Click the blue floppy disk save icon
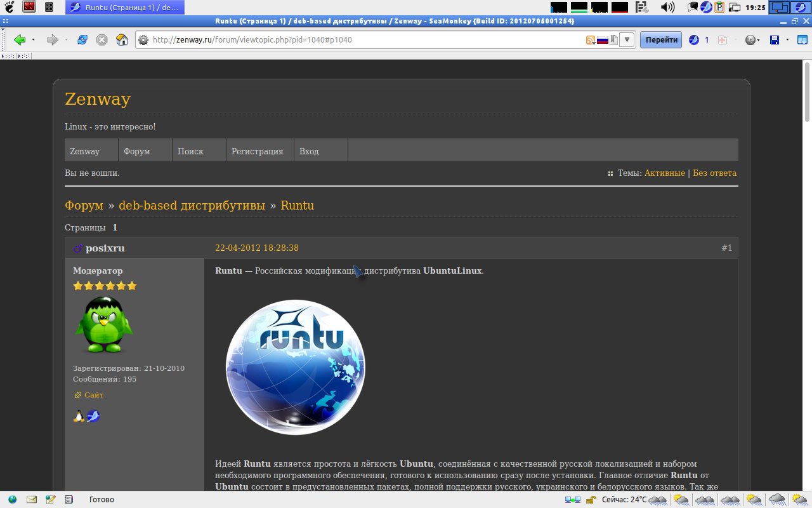Screen dimensions: 812x508 click(775, 40)
